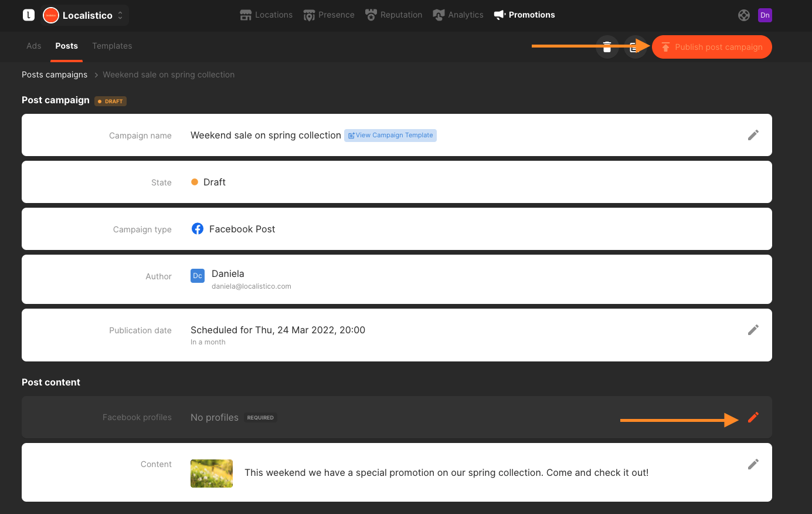Click the Localistico logo icon at top-left
The width and height of the screenshot is (812, 514).
click(x=29, y=15)
